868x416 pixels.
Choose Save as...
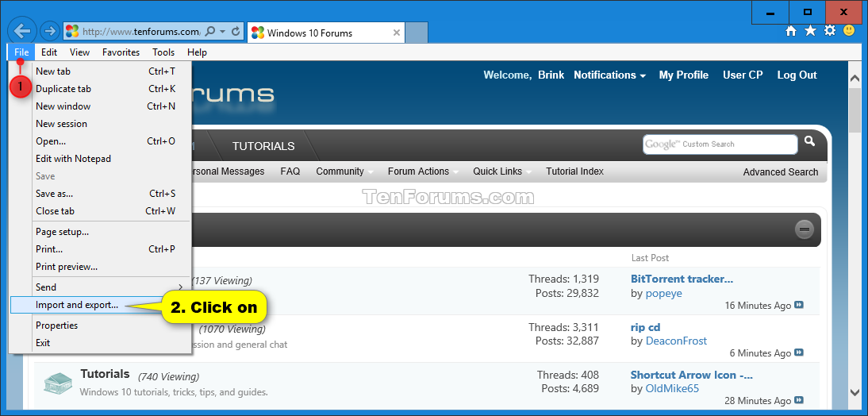(x=100, y=194)
